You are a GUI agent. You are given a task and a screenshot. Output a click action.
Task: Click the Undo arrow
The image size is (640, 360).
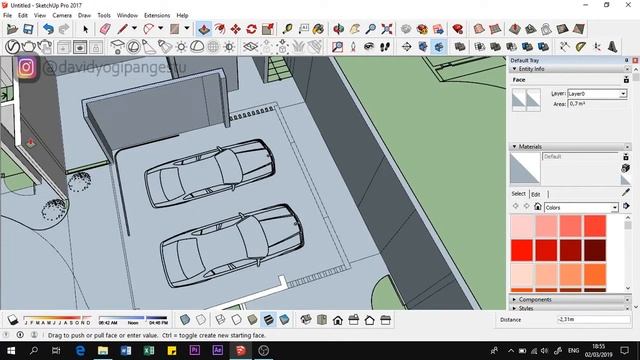(x=48, y=29)
